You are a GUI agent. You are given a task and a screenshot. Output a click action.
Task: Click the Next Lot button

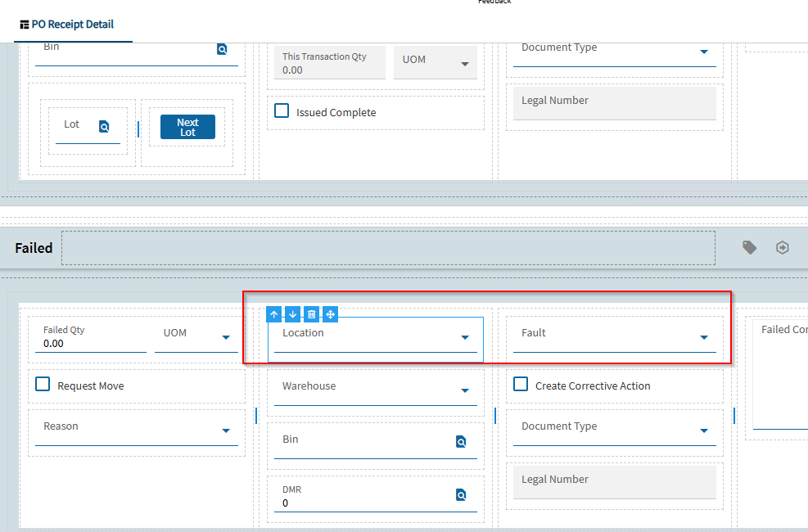[x=187, y=127]
